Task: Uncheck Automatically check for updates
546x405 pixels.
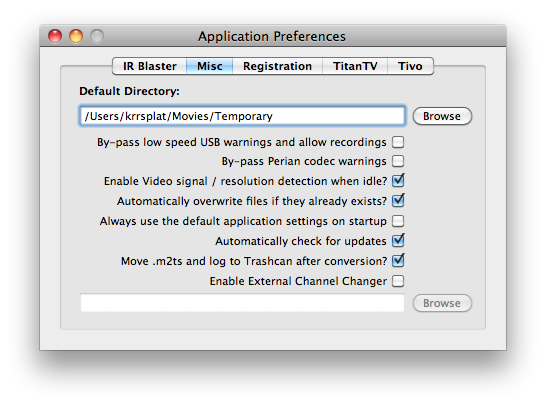Action: click(398, 241)
